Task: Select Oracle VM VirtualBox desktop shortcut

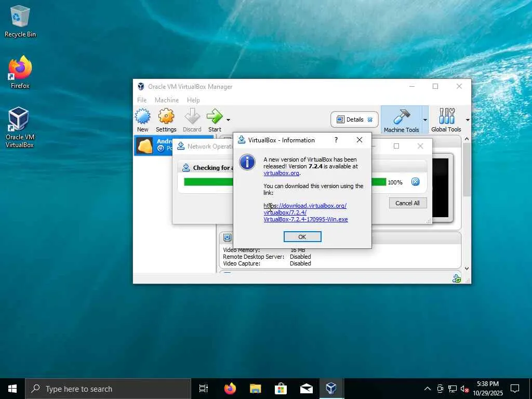Action: coord(19,127)
